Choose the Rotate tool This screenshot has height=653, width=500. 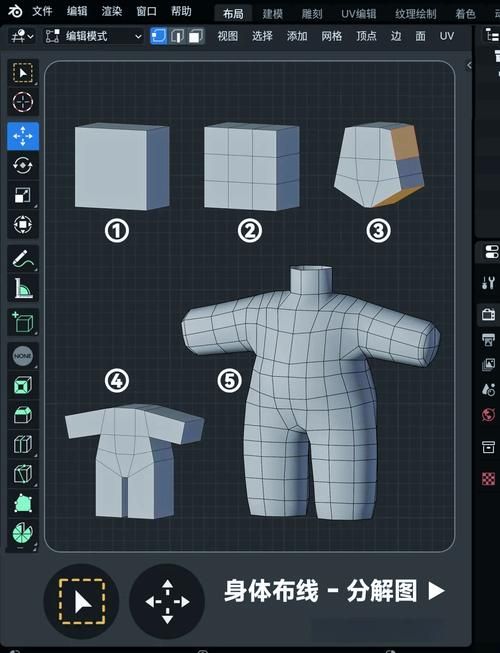point(23,165)
